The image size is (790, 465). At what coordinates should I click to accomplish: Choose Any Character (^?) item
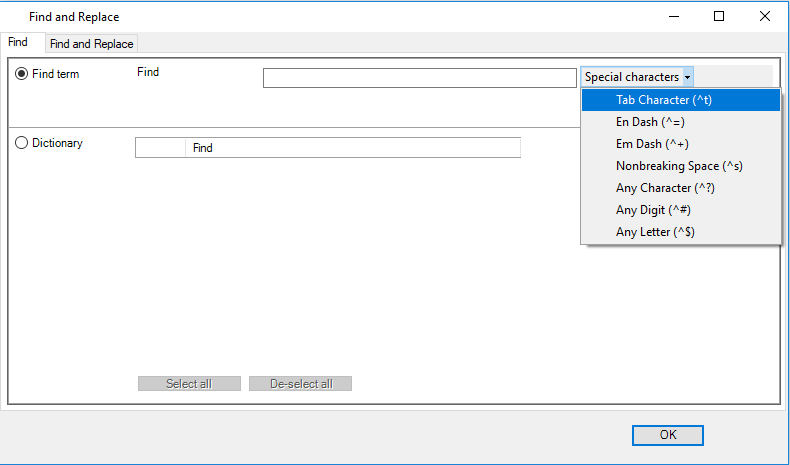tap(681, 188)
